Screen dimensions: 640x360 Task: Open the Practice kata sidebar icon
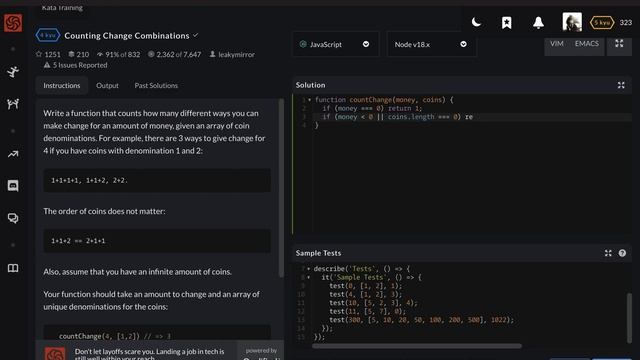13,72
